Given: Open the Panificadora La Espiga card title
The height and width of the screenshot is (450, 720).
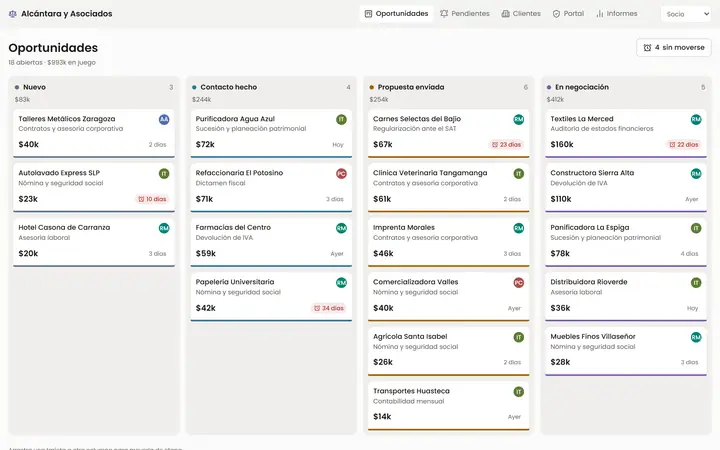Looking at the screenshot, I should [x=590, y=227].
